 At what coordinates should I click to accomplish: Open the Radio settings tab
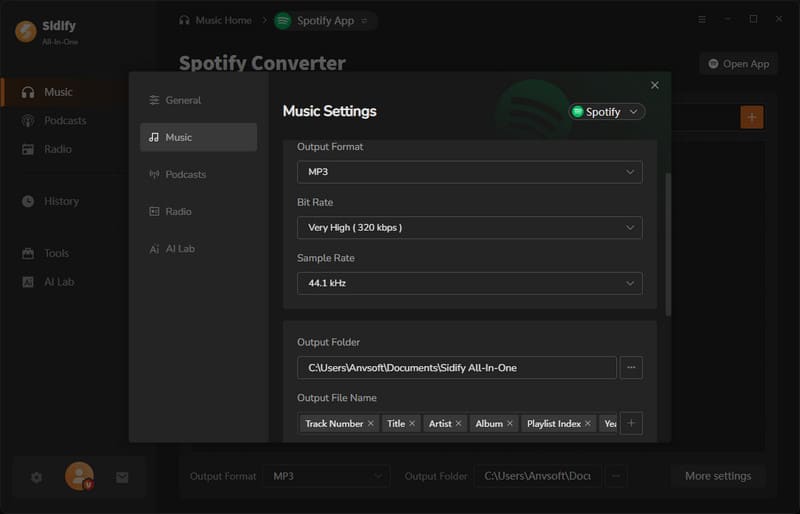[x=198, y=211]
